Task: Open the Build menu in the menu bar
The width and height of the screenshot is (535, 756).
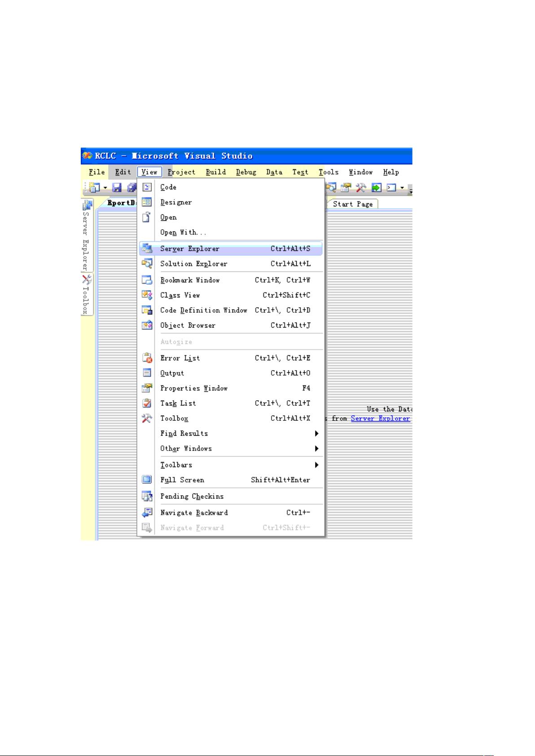Action: (x=216, y=172)
